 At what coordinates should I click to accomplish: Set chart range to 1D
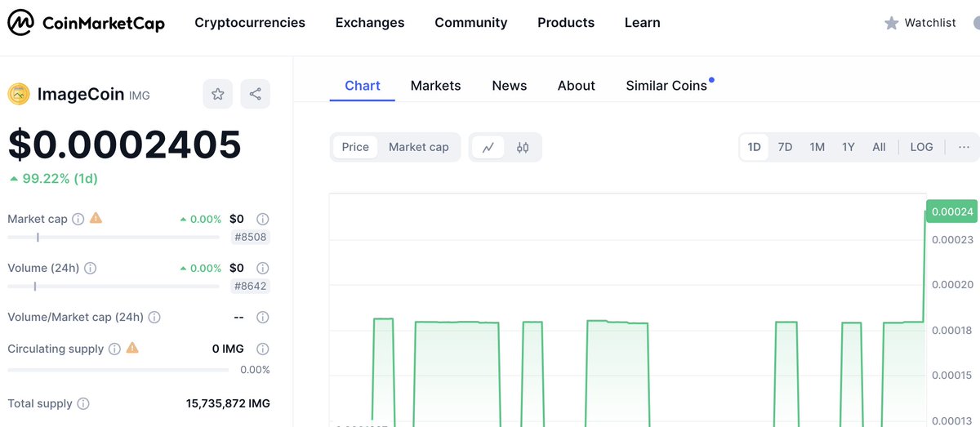[755, 147]
